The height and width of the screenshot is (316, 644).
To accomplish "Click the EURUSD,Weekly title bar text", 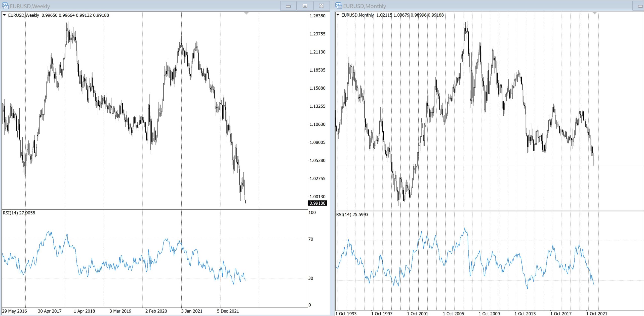I will [x=30, y=6].
